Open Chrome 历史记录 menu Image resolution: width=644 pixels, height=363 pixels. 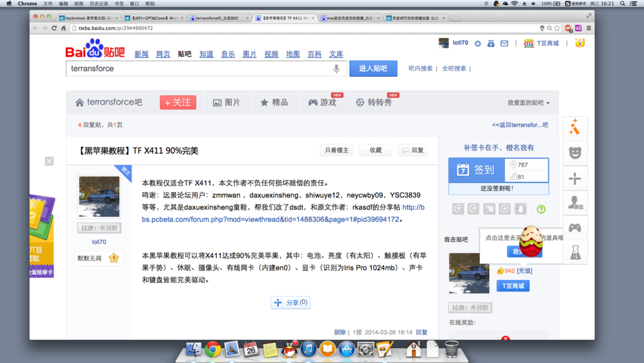(99, 4)
